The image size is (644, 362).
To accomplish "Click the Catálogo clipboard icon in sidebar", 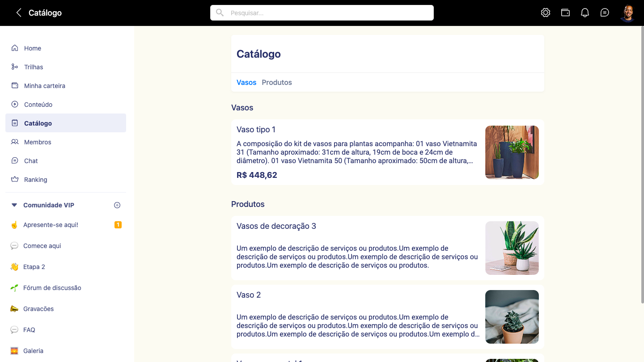I will pyautogui.click(x=15, y=123).
